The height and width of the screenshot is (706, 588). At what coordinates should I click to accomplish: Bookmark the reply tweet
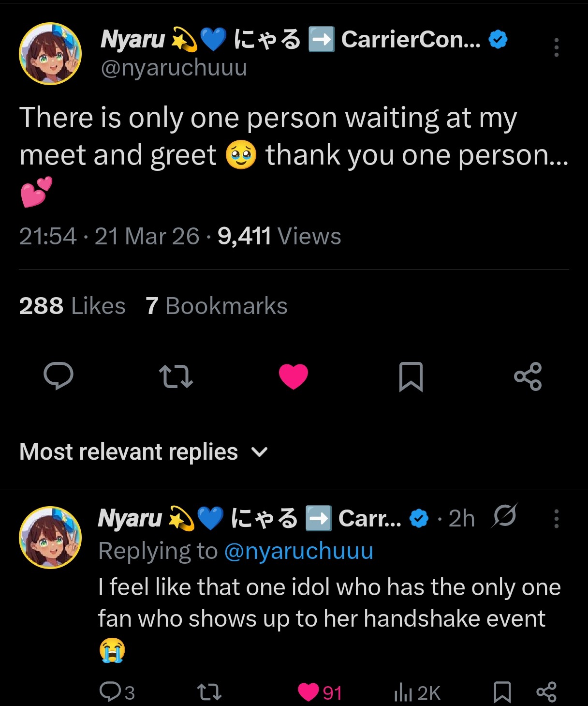pos(502,692)
